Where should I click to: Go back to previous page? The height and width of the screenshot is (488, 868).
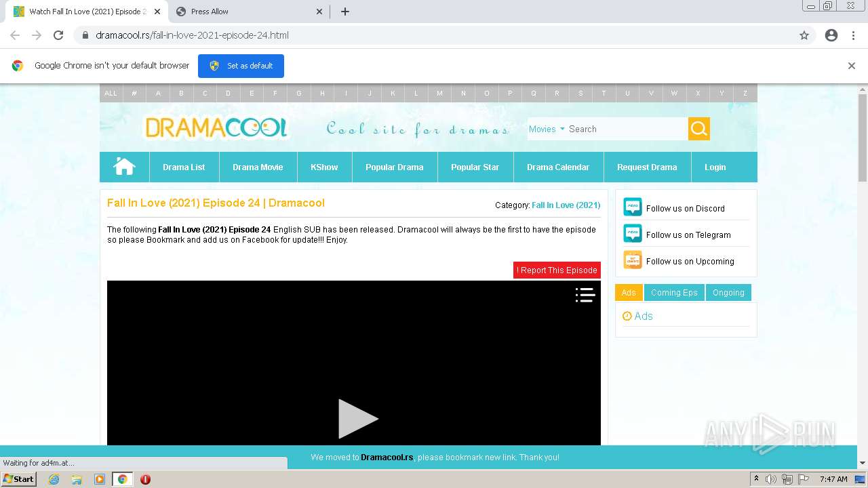15,35
